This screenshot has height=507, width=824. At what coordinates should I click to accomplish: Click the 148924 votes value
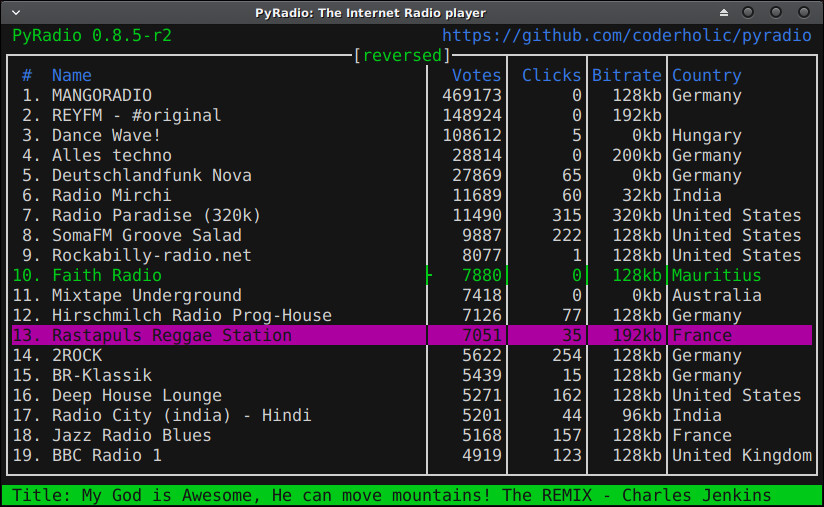[x=471, y=115]
